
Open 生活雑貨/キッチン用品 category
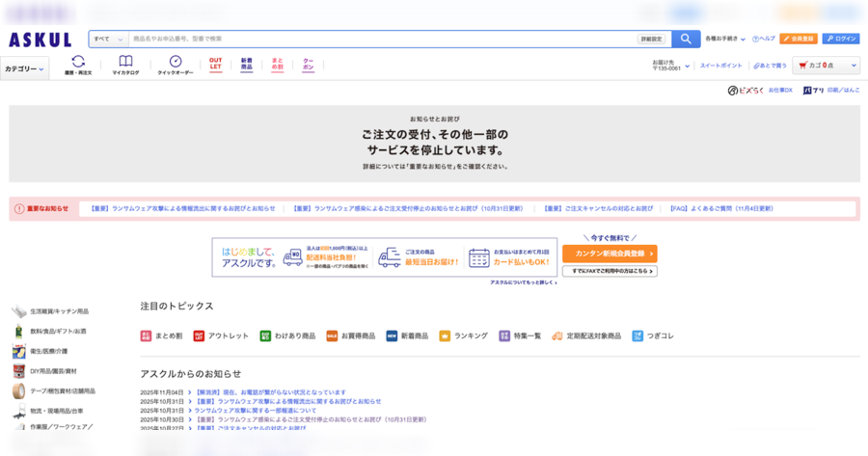58,311
